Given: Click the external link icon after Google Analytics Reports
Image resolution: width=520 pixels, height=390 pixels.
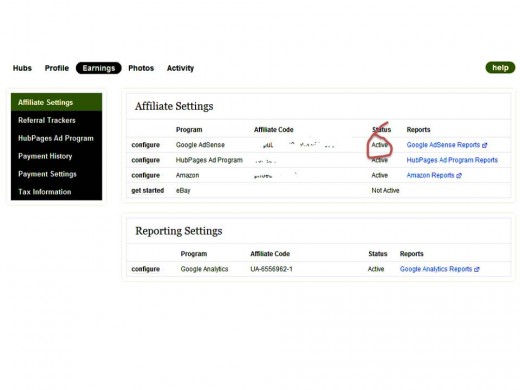Looking at the screenshot, I should coord(477,269).
